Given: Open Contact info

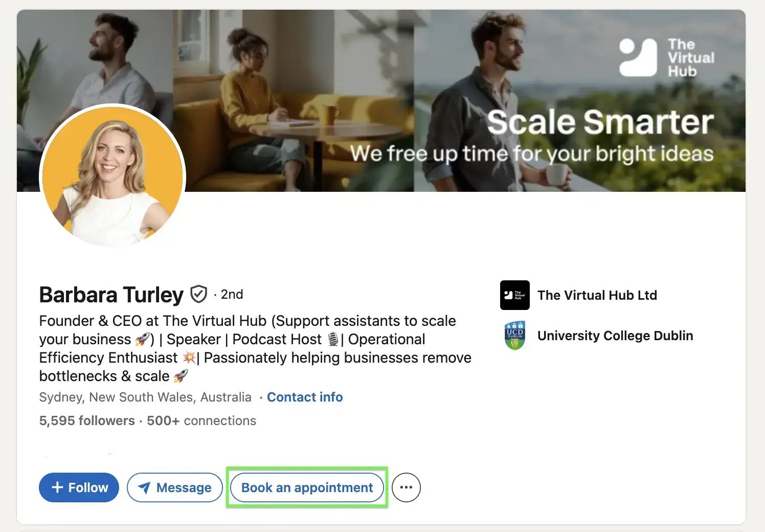Looking at the screenshot, I should [x=305, y=397].
